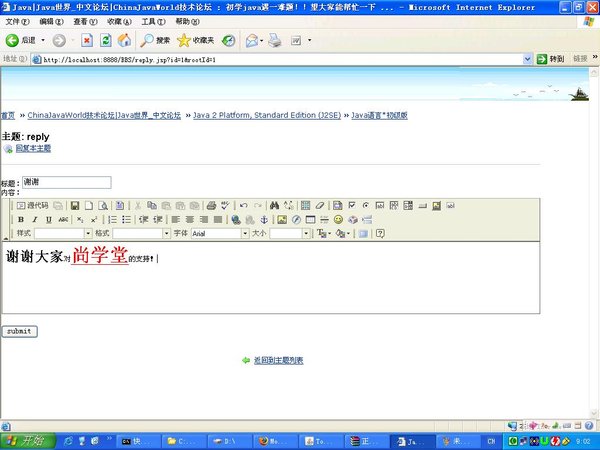
Task: Click the Find (binoculars) icon in editor
Action: point(275,205)
